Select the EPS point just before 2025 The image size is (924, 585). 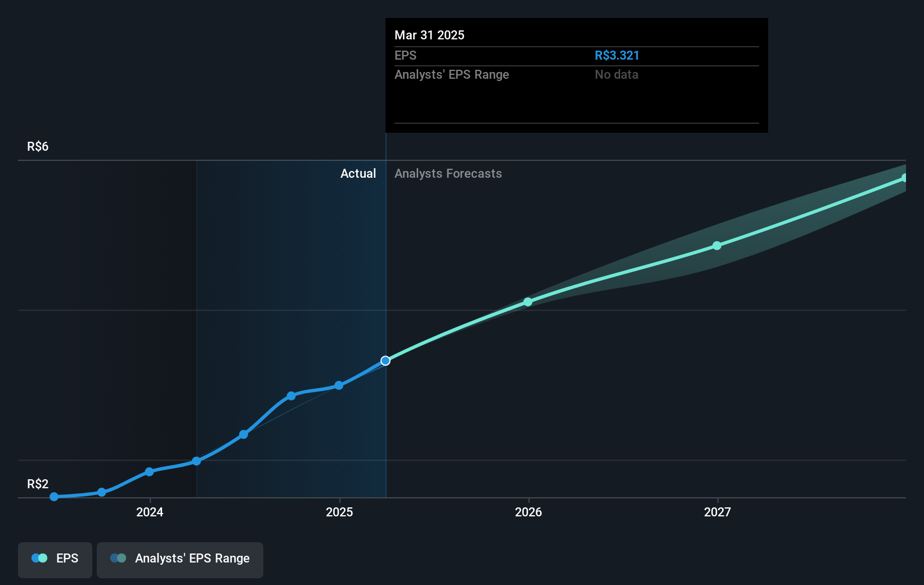(339, 385)
